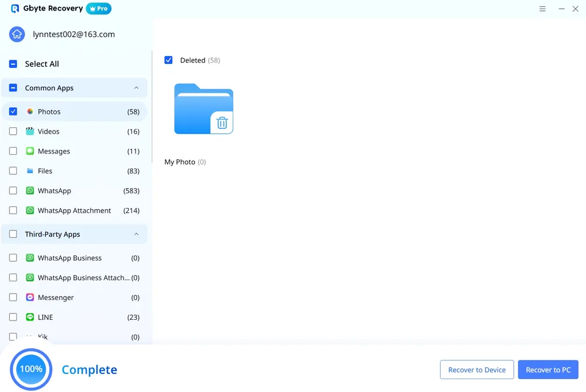Toggle the Common Apps checkbox
Image resolution: width=586 pixels, height=392 pixels.
point(13,88)
